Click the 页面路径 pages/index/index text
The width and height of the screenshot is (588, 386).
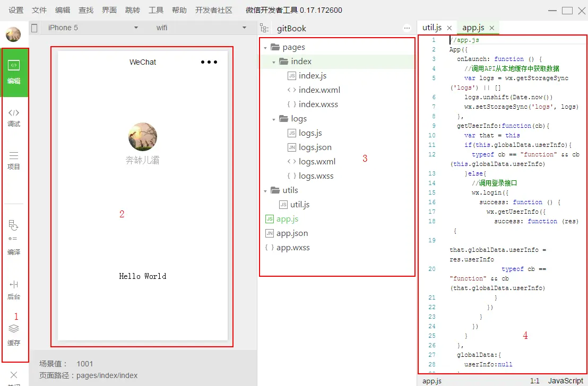pos(89,375)
